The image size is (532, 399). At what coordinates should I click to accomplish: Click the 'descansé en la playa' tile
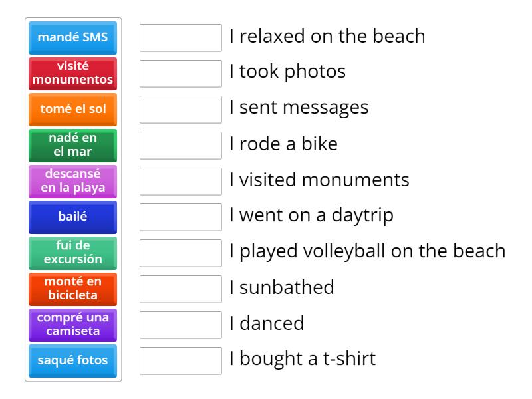click(x=73, y=181)
